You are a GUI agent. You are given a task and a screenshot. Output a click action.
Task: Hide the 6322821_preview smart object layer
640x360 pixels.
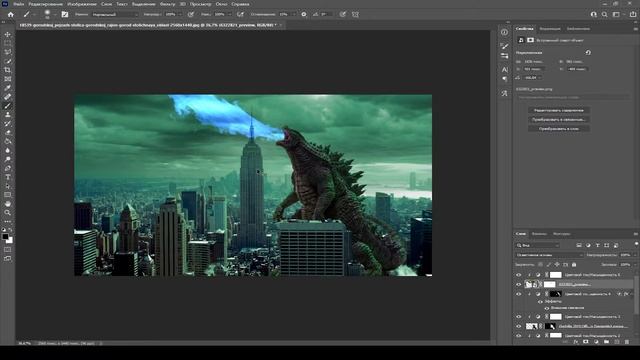pyautogui.click(x=518, y=284)
